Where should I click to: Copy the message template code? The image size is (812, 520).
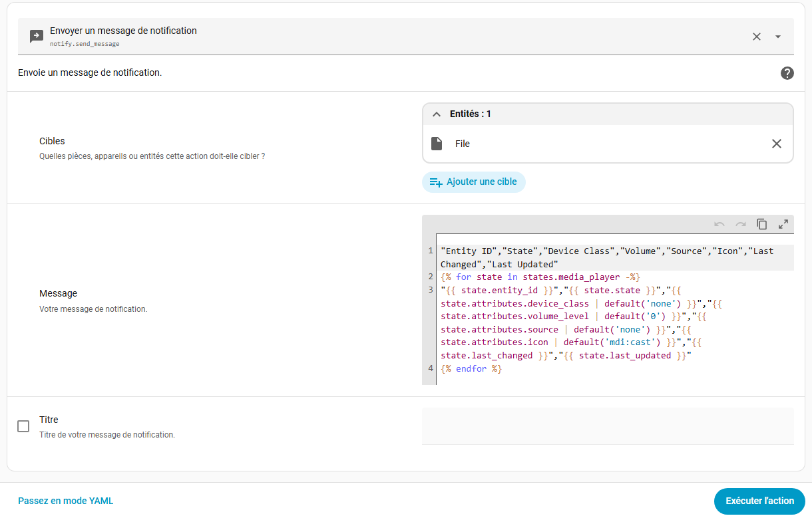762,225
